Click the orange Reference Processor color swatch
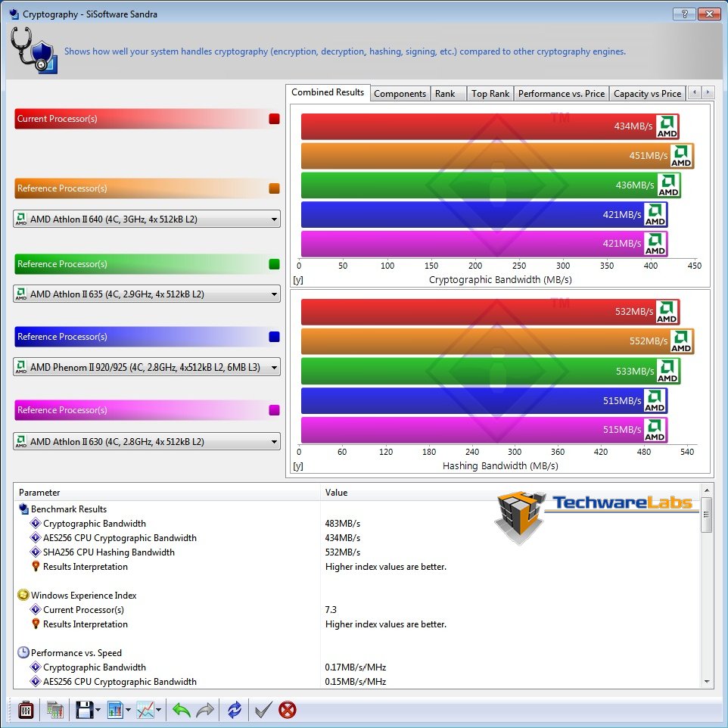The height and width of the screenshot is (728, 728). pyautogui.click(x=274, y=188)
